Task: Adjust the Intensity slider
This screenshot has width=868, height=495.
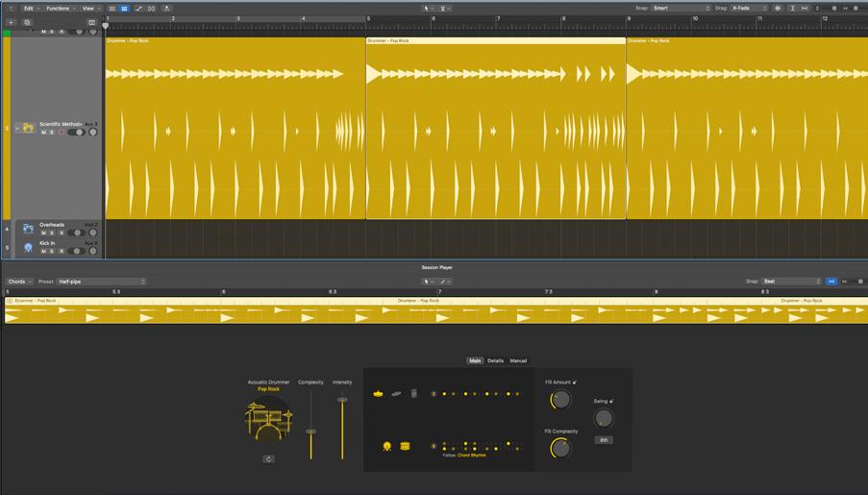Action: 342,400
